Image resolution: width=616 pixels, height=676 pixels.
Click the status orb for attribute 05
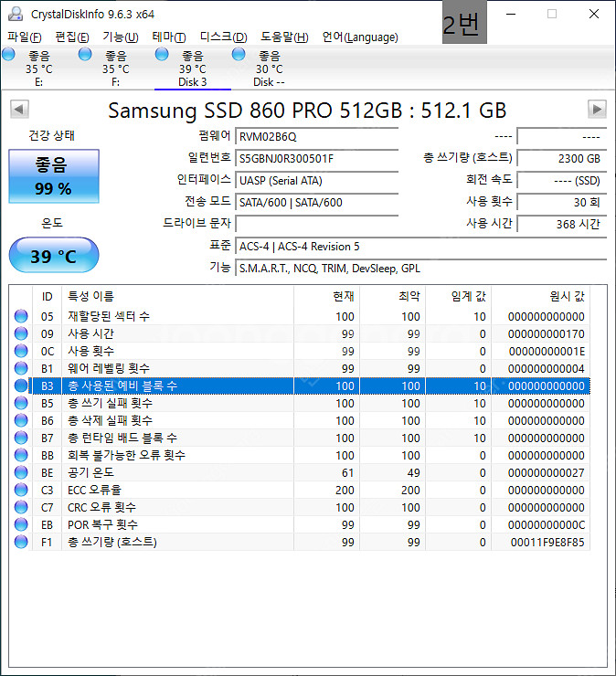[x=21, y=316]
